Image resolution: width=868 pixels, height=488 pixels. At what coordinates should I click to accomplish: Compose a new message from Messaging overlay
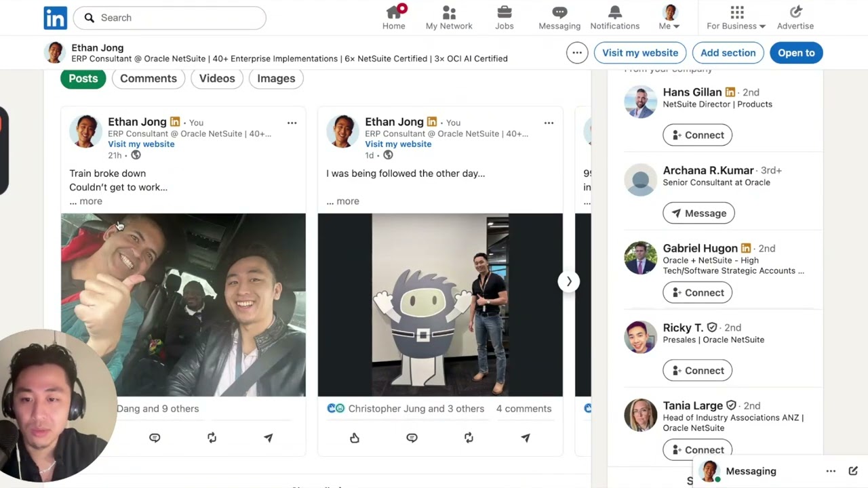[x=853, y=471]
